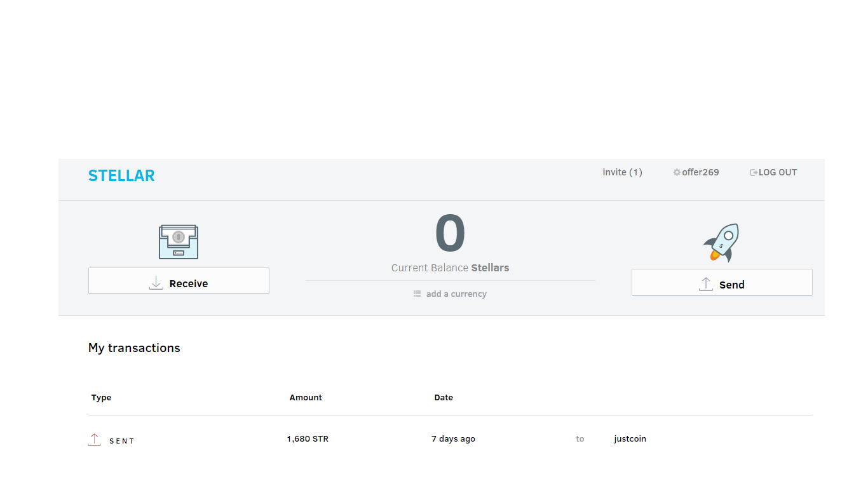Click the 1,680 STR amount
Viewport: 868px width, 488px height.
pos(308,439)
